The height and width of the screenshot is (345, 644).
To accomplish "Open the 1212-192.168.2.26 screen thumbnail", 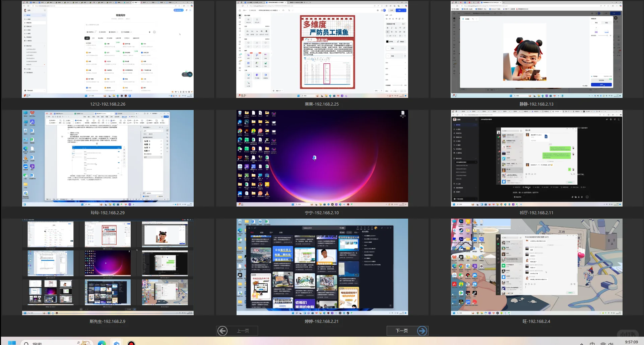I will [x=108, y=49].
